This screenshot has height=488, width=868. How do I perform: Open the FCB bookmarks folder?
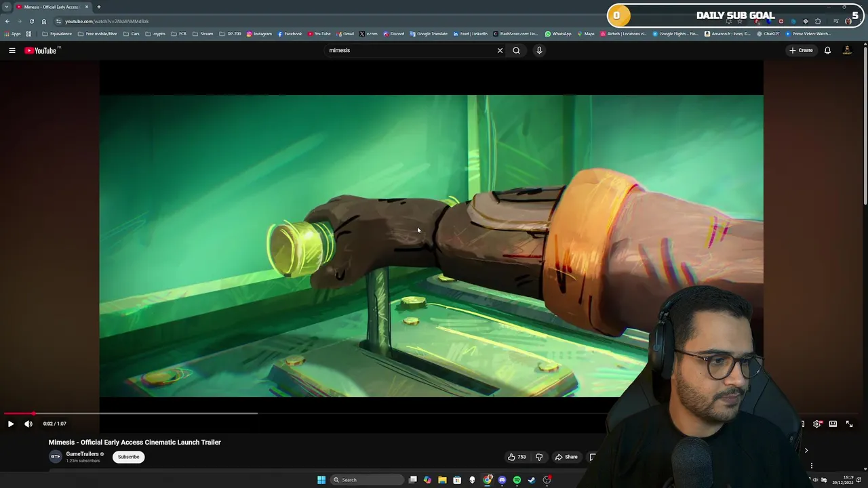point(179,34)
